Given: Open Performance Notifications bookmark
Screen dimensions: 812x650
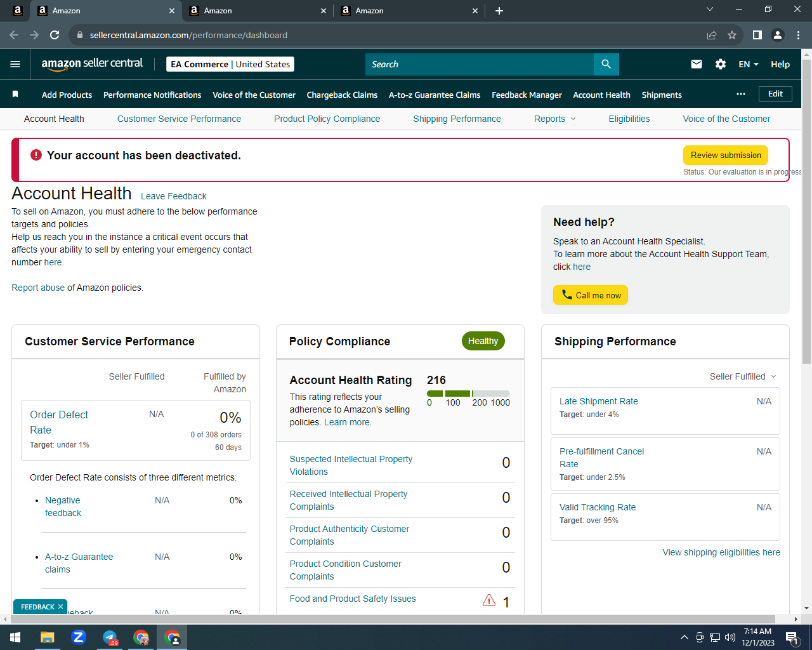Looking at the screenshot, I should 152,95.
